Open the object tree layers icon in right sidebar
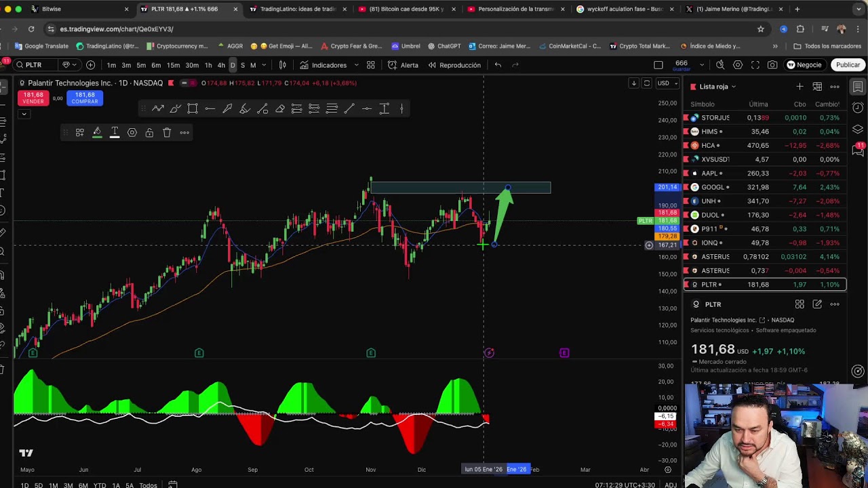This screenshot has width=868, height=488. pos(858,129)
